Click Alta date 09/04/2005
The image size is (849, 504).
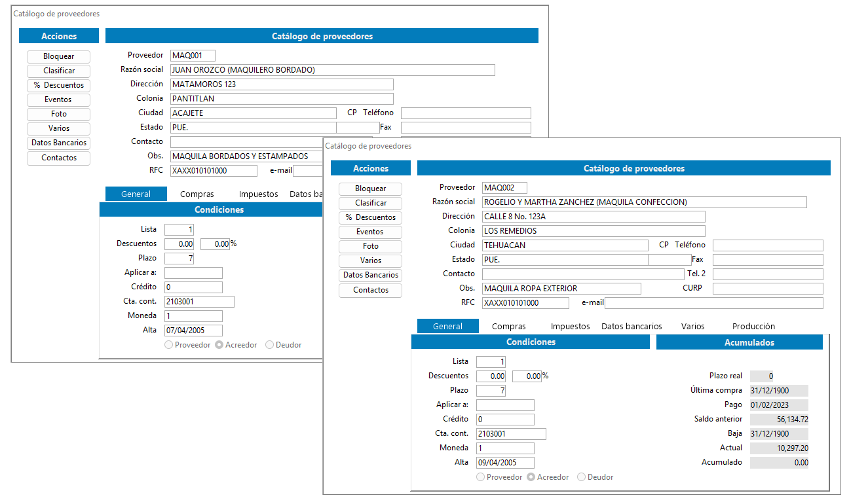tap(505, 463)
